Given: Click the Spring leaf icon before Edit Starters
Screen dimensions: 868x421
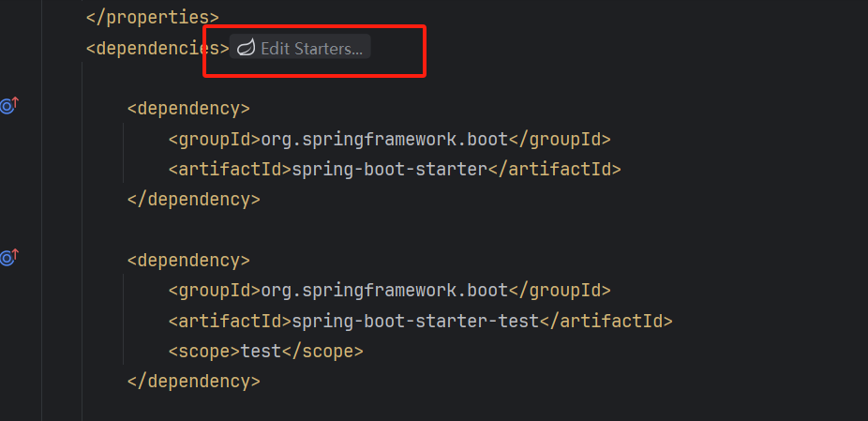Looking at the screenshot, I should point(246,49).
